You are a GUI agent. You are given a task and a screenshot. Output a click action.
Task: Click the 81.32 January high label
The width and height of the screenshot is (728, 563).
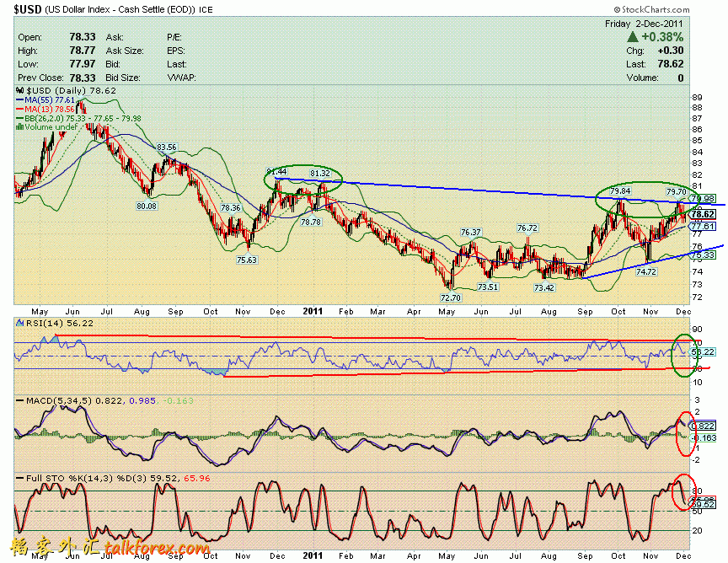tap(320, 174)
